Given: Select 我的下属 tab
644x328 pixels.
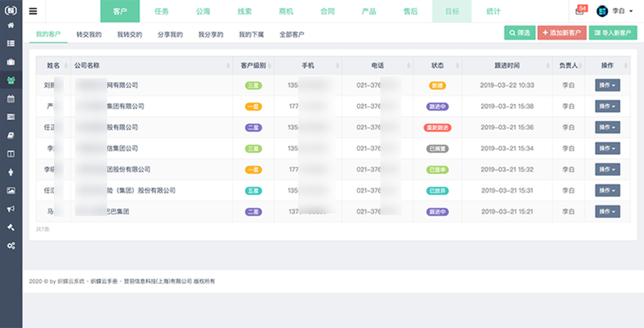Looking at the screenshot, I should point(251,34).
